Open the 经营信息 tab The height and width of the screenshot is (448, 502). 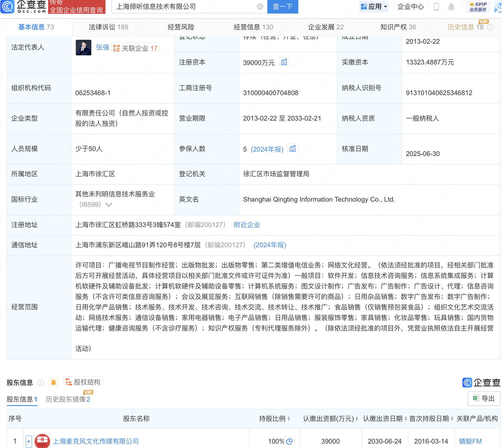coord(253,27)
